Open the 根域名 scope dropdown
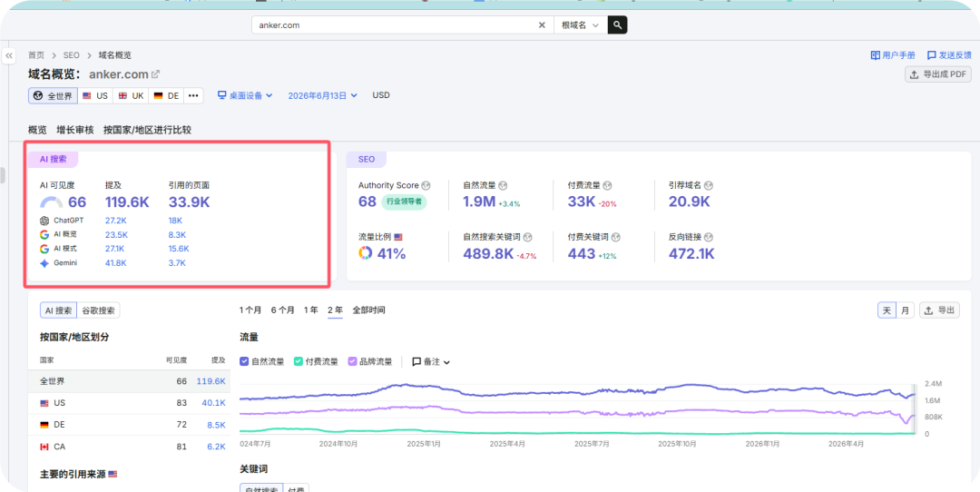 coord(581,25)
